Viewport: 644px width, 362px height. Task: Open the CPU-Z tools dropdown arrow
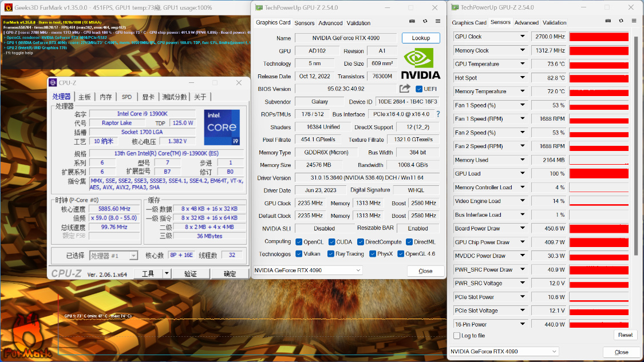point(167,273)
